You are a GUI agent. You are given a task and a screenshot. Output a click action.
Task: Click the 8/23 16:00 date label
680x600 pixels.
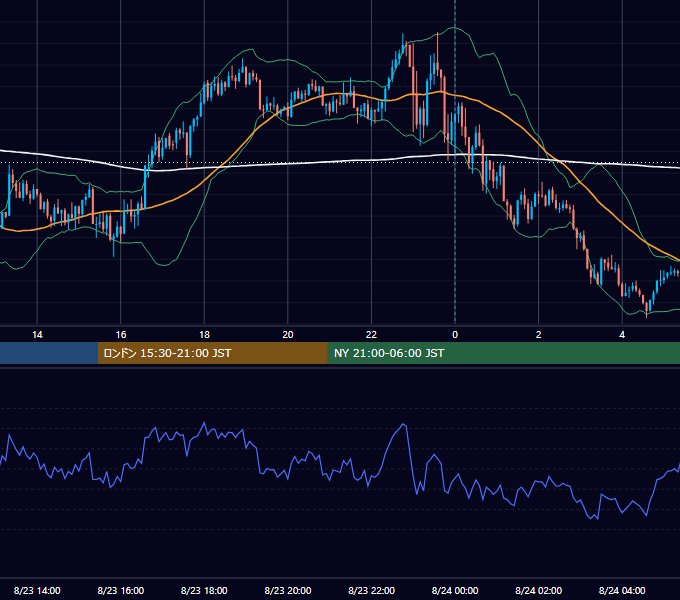pos(121,590)
